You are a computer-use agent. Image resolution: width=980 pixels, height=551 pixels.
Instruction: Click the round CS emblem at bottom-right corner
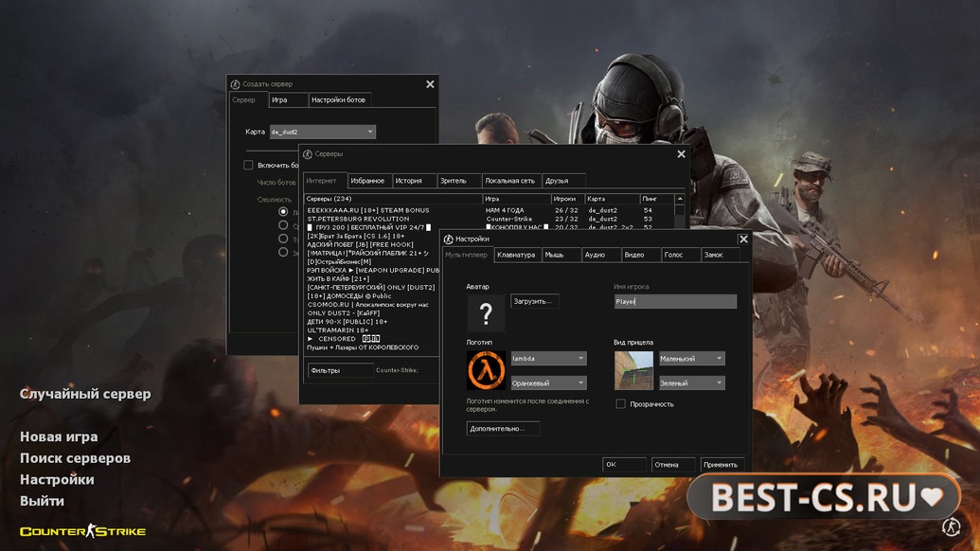(x=951, y=526)
